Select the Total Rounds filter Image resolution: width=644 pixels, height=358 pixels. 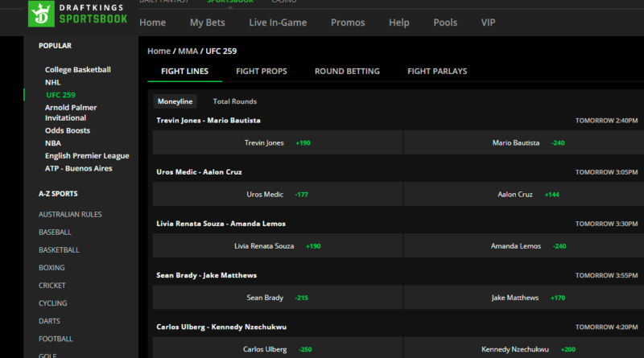pos(234,101)
